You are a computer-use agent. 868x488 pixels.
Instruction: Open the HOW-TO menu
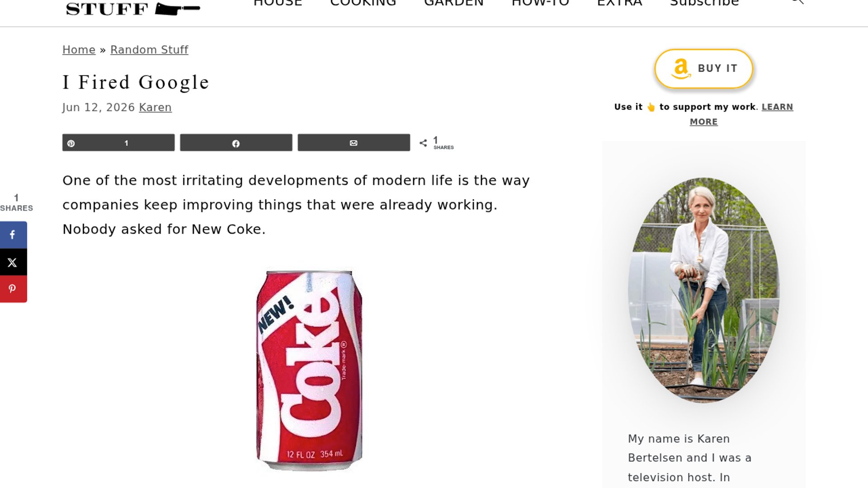(540, 3)
